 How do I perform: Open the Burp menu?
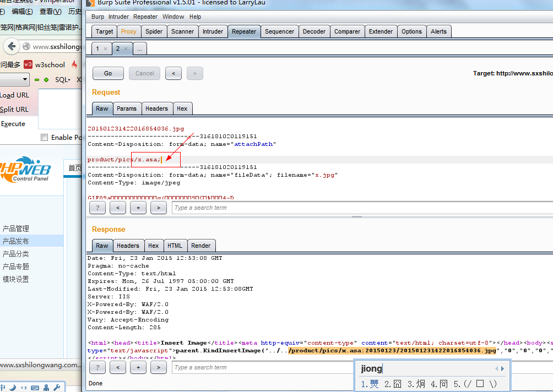click(97, 17)
